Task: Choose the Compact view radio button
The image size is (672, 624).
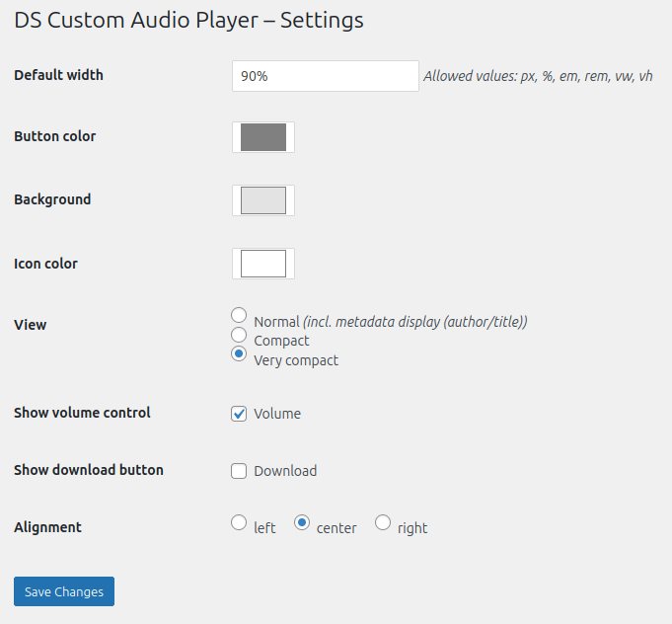Action: click(239, 335)
